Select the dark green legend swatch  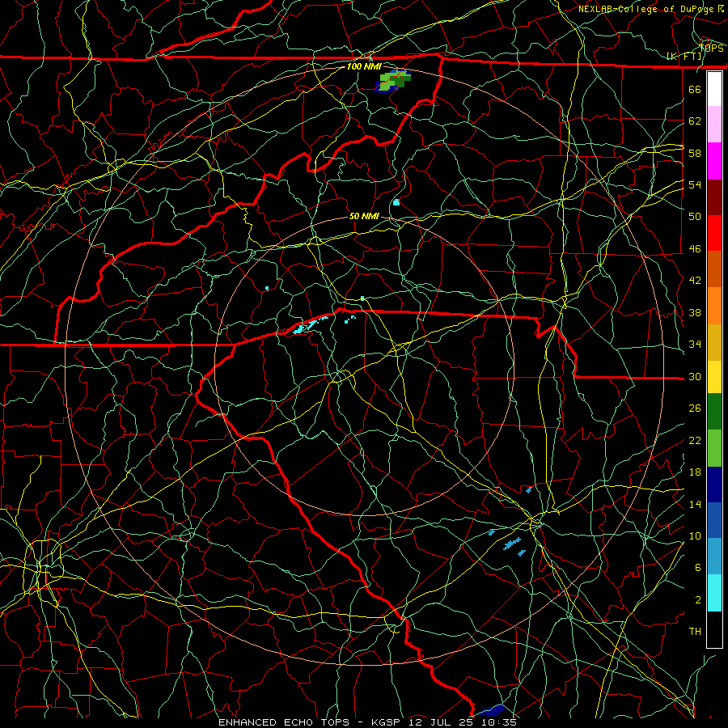714,412
